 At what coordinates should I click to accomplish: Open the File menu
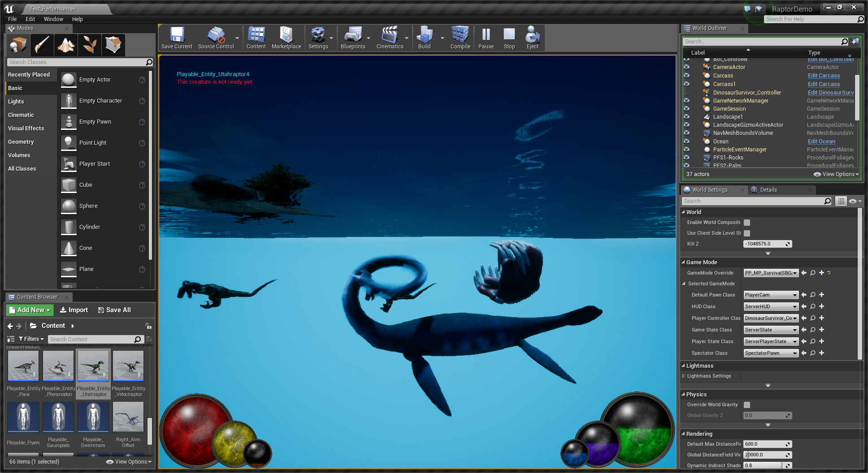pos(13,19)
